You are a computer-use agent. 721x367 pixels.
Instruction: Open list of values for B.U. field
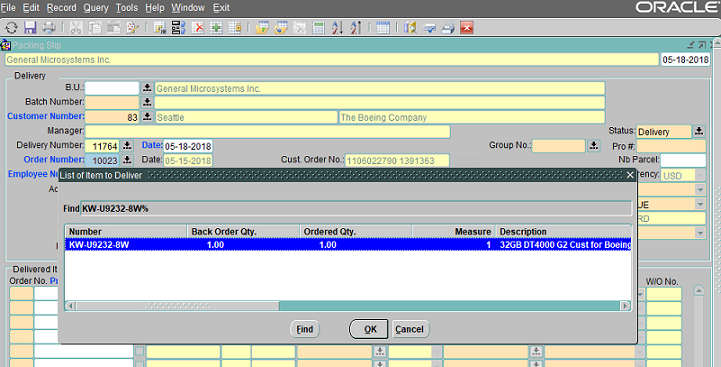point(147,88)
